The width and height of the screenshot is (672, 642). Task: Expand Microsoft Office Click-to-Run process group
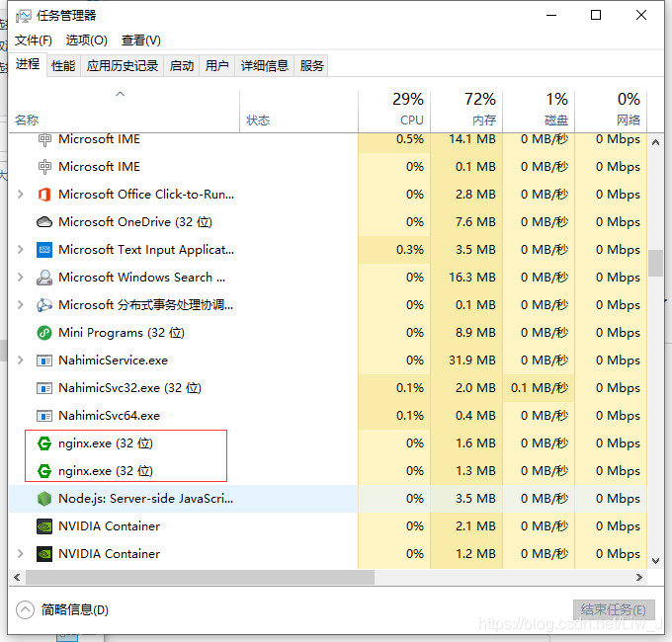(x=20, y=195)
